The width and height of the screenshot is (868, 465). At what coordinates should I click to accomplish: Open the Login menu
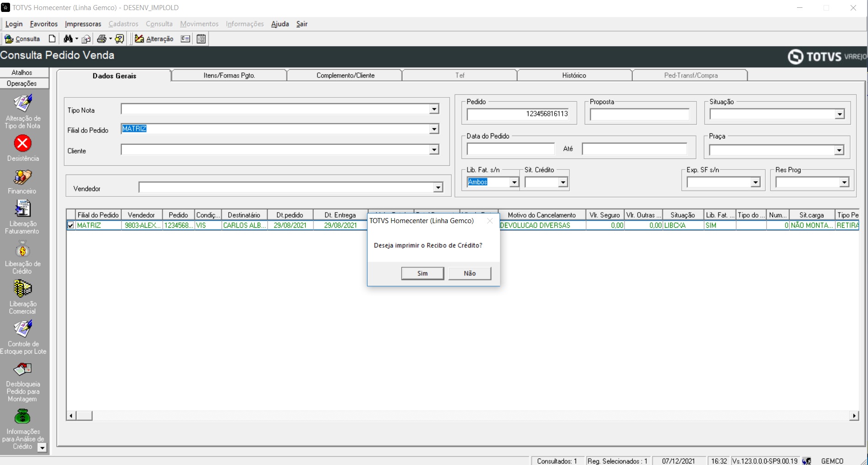coord(14,24)
